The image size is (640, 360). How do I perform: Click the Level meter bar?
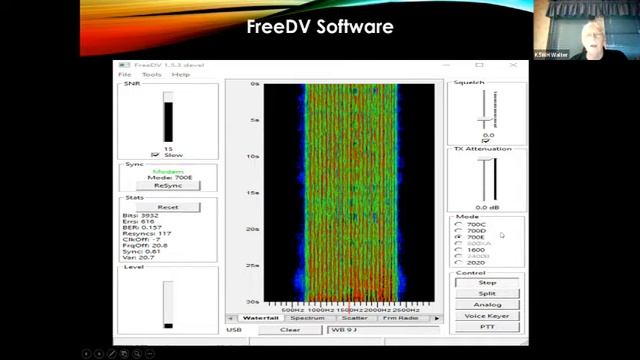(168, 304)
